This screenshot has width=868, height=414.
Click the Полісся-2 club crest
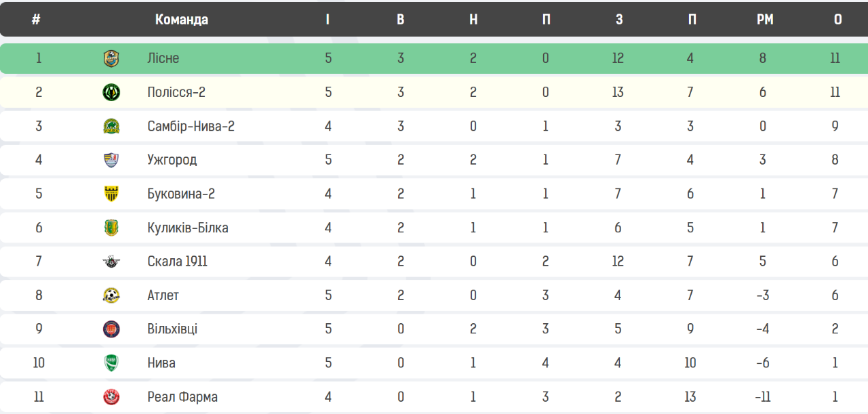point(111,92)
